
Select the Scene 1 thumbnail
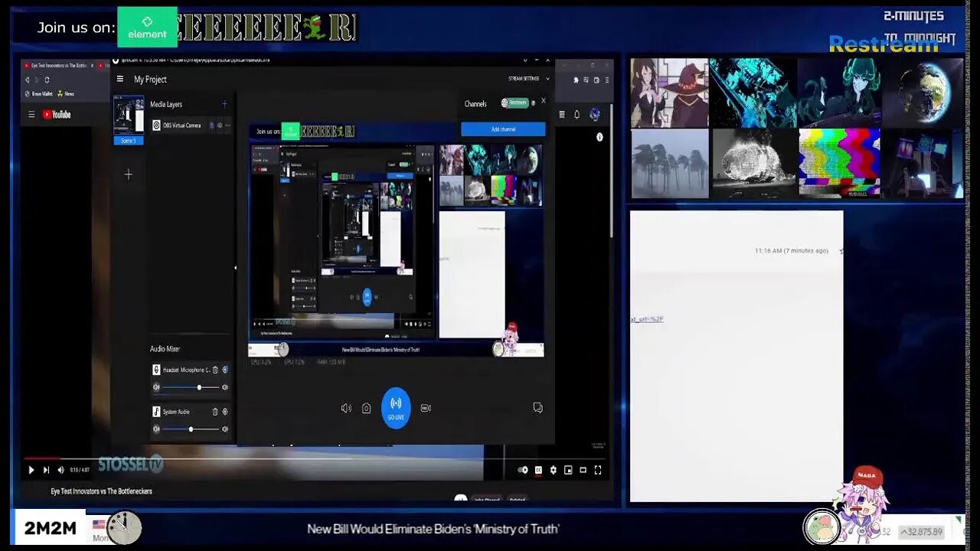(x=129, y=116)
